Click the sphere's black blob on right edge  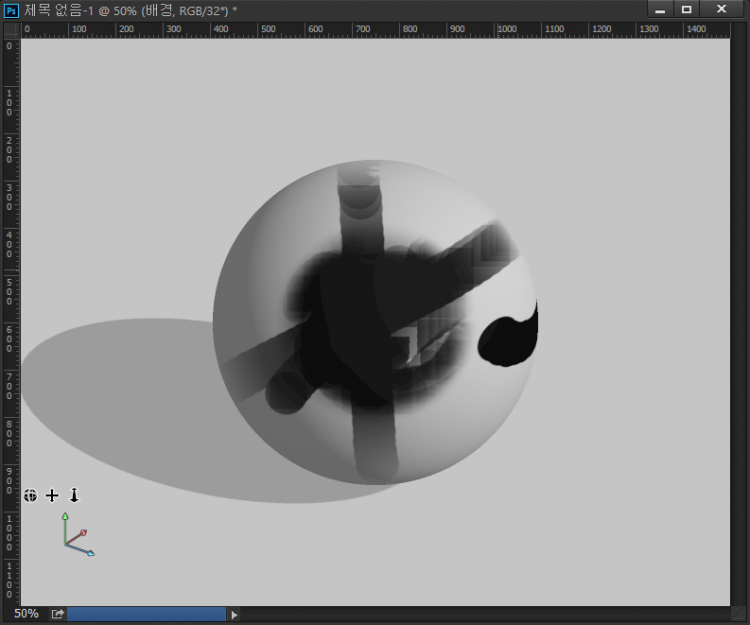point(508,338)
